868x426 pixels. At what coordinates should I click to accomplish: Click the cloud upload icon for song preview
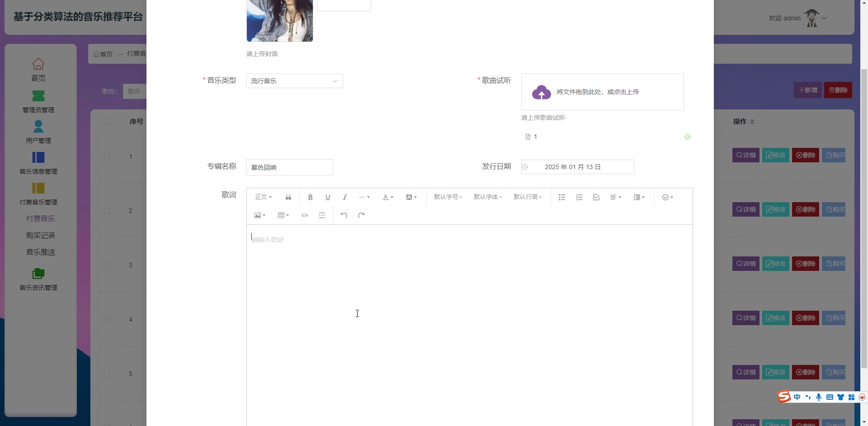click(541, 92)
